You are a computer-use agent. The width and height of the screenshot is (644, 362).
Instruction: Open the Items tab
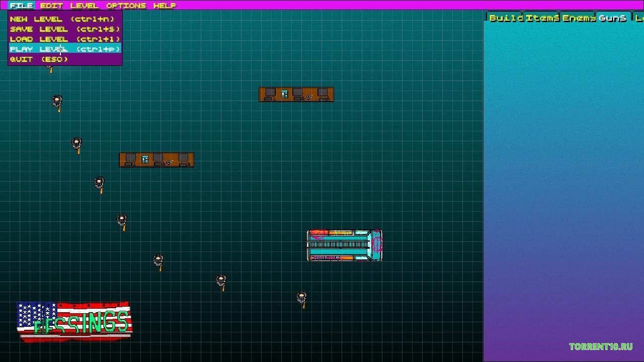coord(542,18)
